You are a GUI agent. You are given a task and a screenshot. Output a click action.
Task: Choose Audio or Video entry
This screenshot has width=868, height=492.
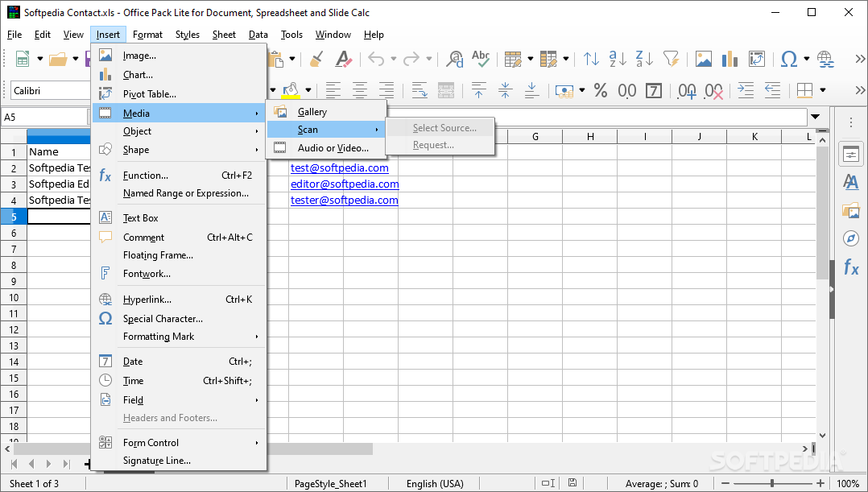click(326, 148)
